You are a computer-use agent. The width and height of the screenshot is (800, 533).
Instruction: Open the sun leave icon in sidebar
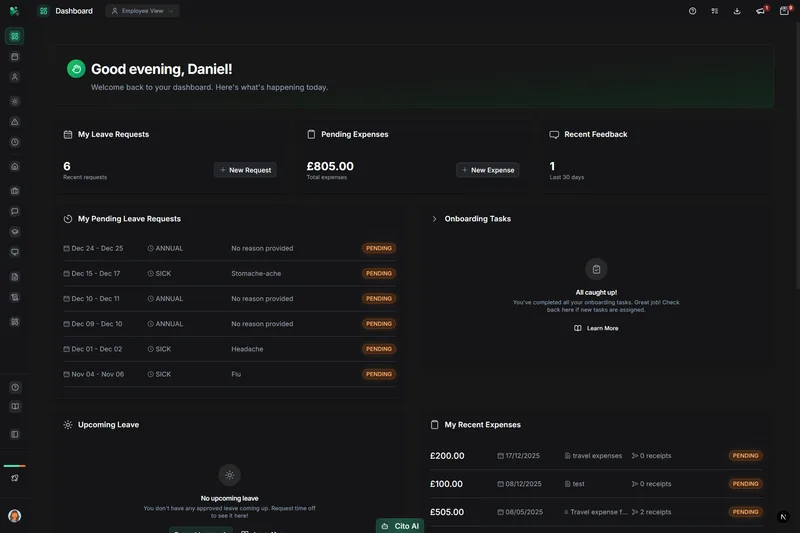(x=15, y=101)
